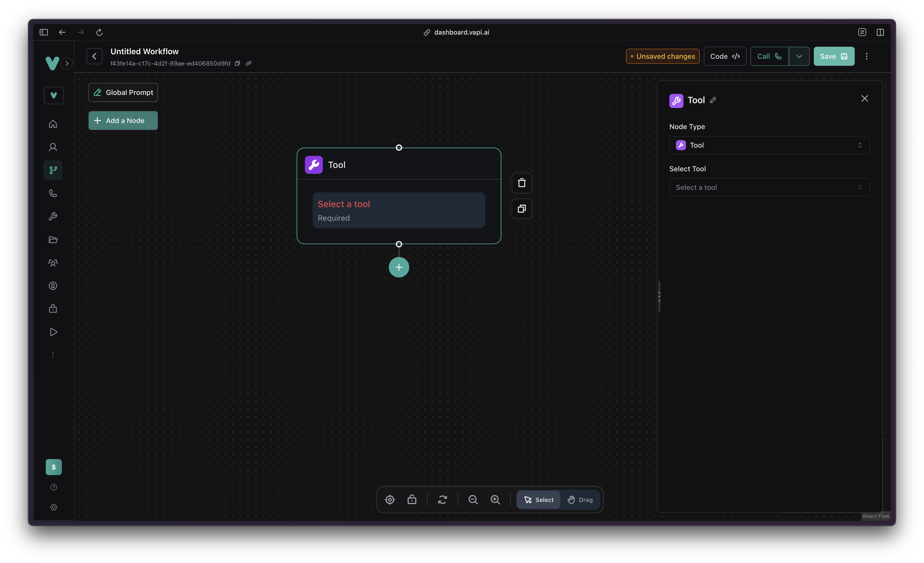
Task: Open the Help question mark in the sidebar
Action: pos(54,487)
